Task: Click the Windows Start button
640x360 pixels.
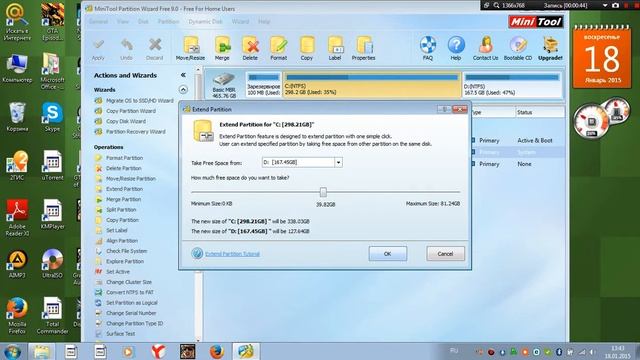Action: click(x=13, y=351)
